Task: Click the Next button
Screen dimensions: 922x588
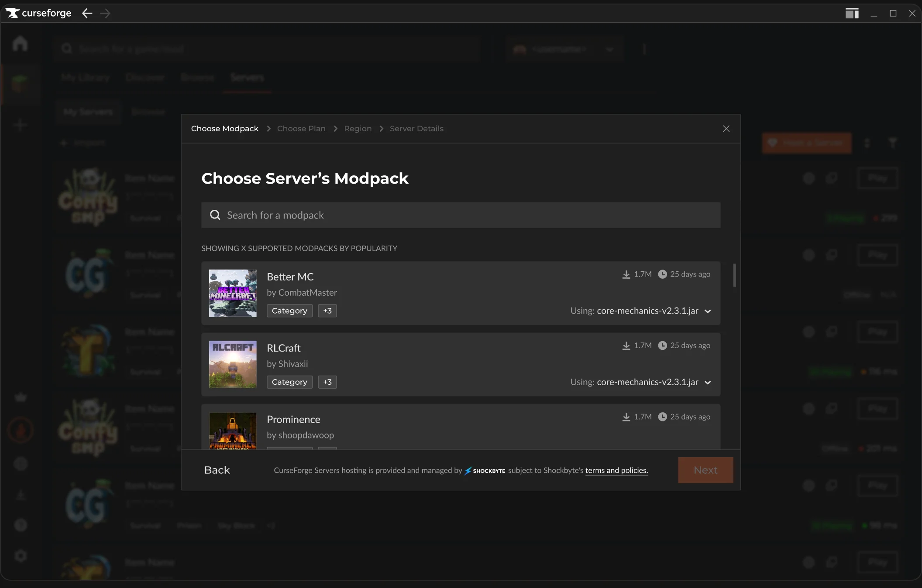Action: (705, 470)
